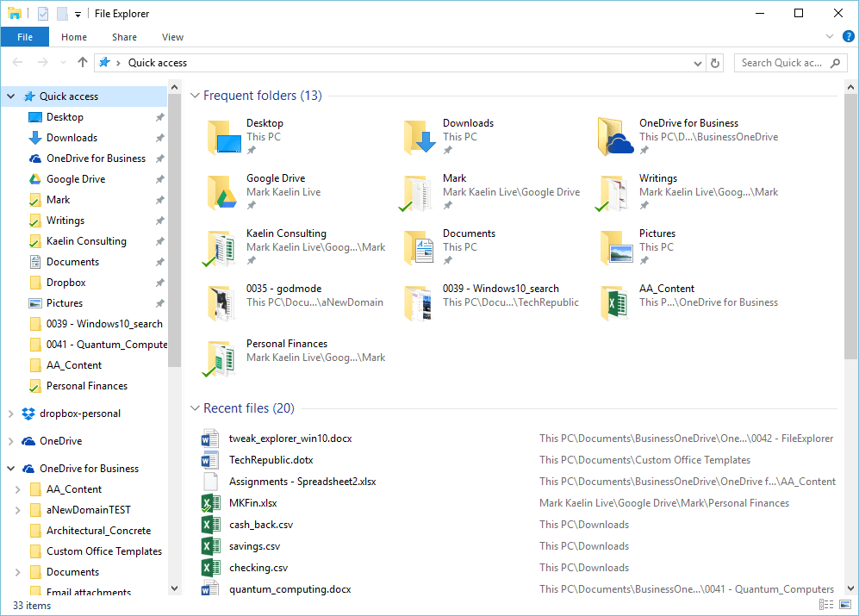Open the Documents folder tile icon
This screenshot has width=859, height=616.
coord(420,248)
